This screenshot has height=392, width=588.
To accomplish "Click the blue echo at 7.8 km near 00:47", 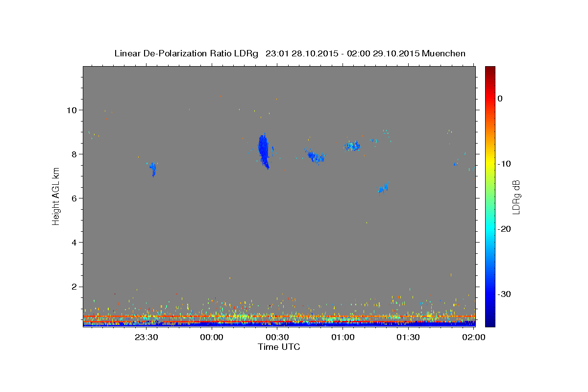I will point(316,156).
